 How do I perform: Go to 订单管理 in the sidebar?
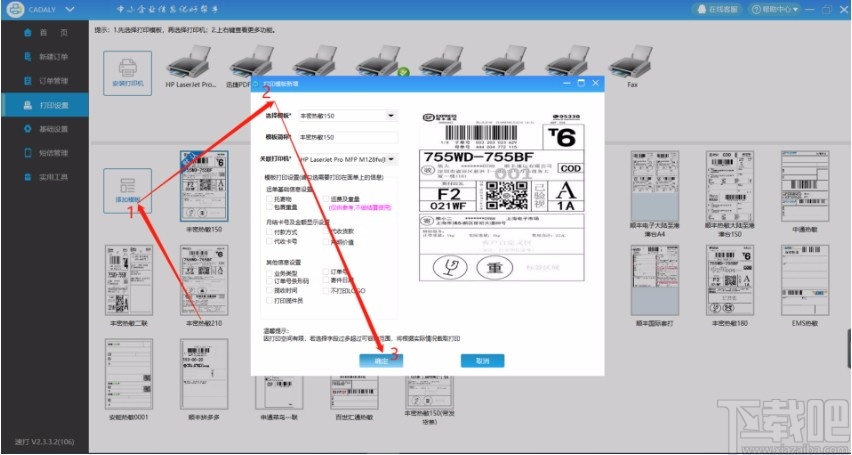pos(45,81)
